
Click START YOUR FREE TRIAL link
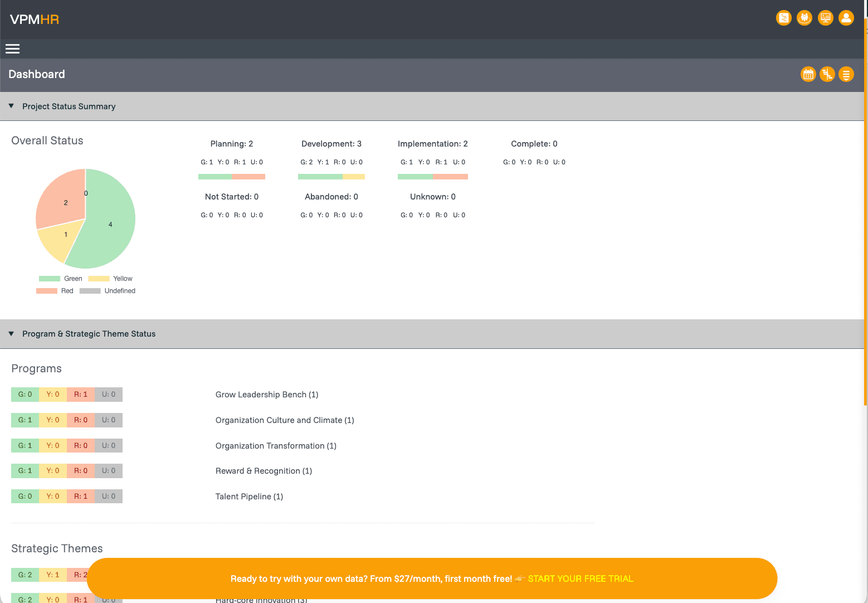[580, 578]
